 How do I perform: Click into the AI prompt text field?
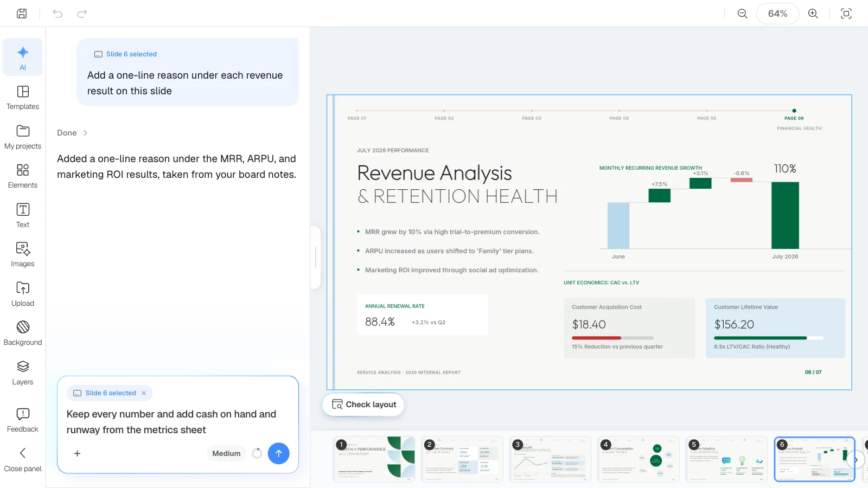[177, 422]
